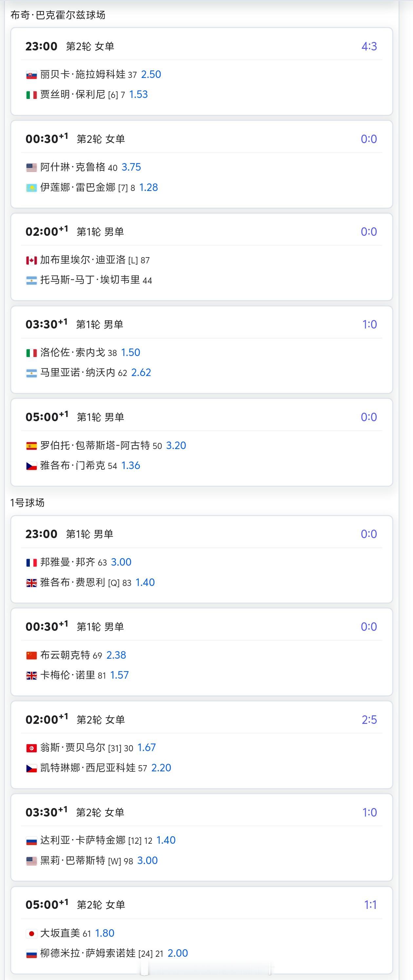Click the 4:3 score of the 23:00 women's match
The image size is (413, 980).
pos(369,47)
